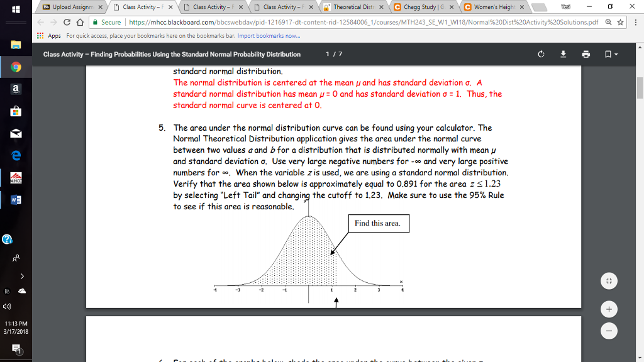
Task: Close the Theoretical Distribution tab
Action: click(x=381, y=7)
